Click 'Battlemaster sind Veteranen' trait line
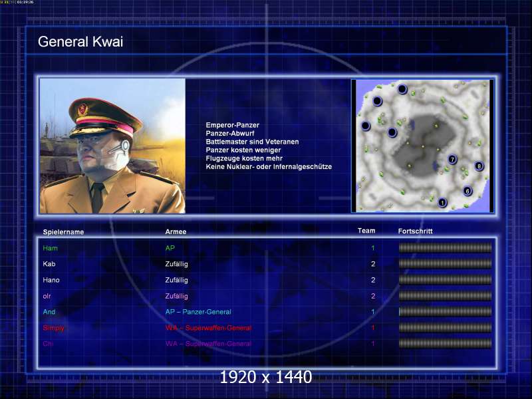Viewport: 532px width, 399px height. pyautogui.click(x=253, y=142)
